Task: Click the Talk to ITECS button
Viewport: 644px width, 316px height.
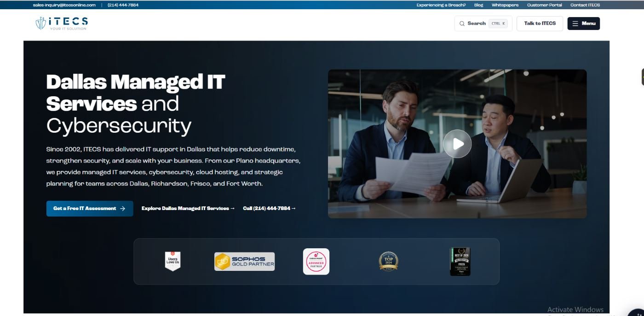Action: (540, 23)
